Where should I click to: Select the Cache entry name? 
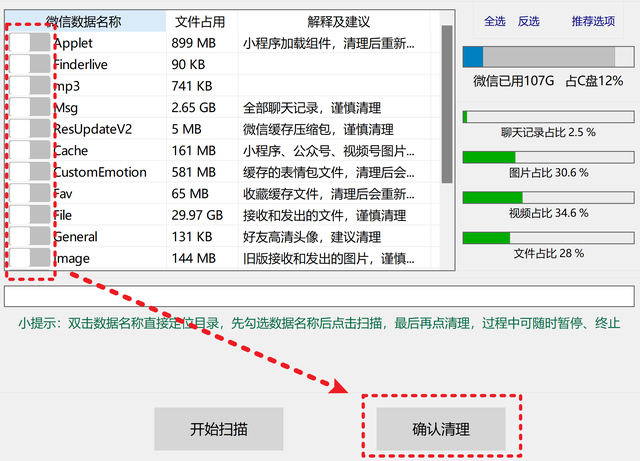[71, 151]
